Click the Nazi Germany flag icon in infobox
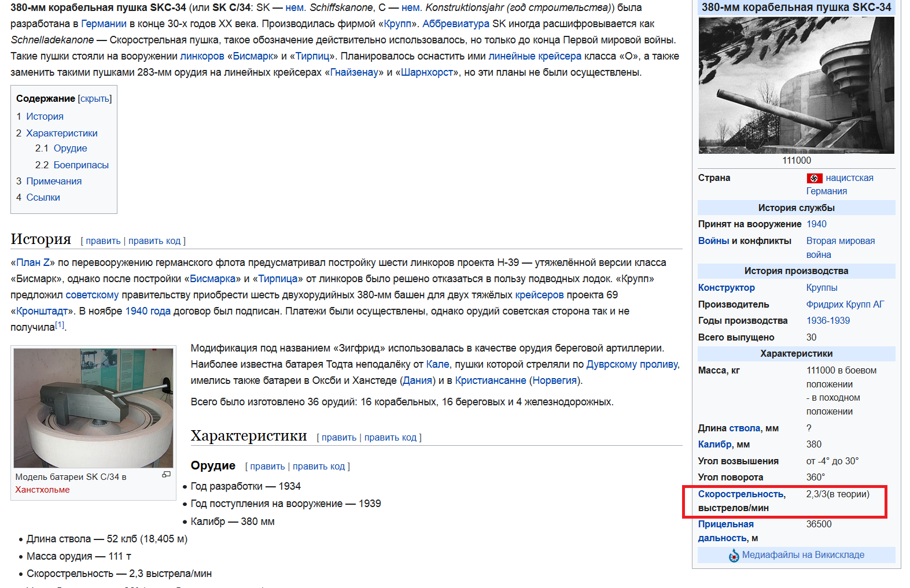The width and height of the screenshot is (910, 588). (x=814, y=178)
